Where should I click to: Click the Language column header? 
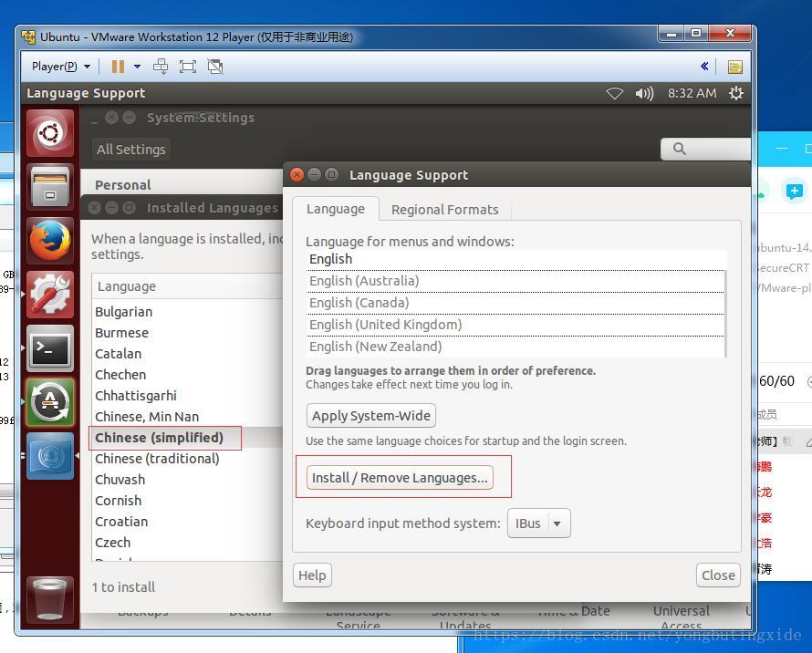click(x=187, y=286)
